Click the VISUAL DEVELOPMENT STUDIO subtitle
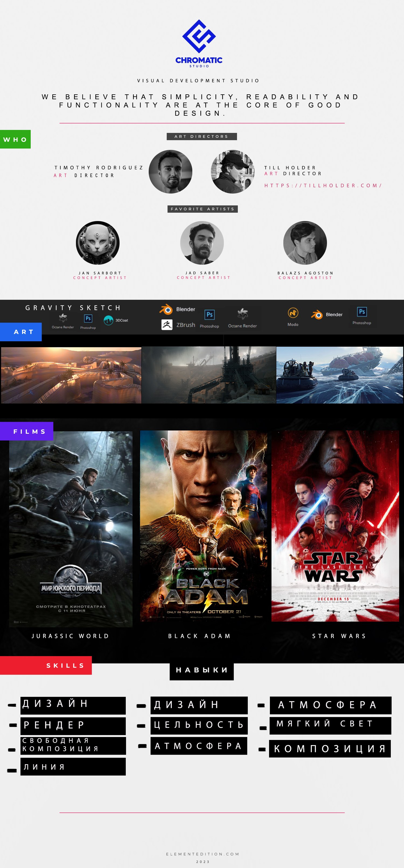Image resolution: width=404 pixels, height=868 pixels. point(198,81)
